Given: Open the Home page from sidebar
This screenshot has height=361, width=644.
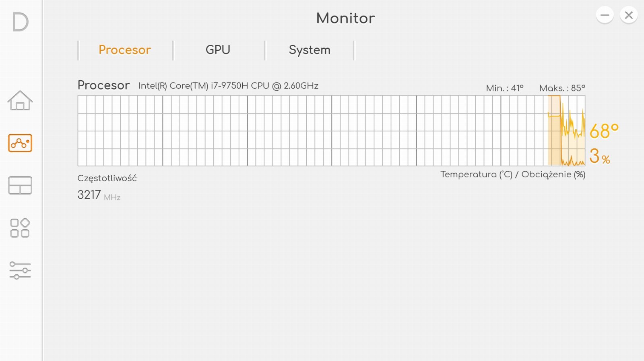Looking at the screenshot, I should click(20, 100).
